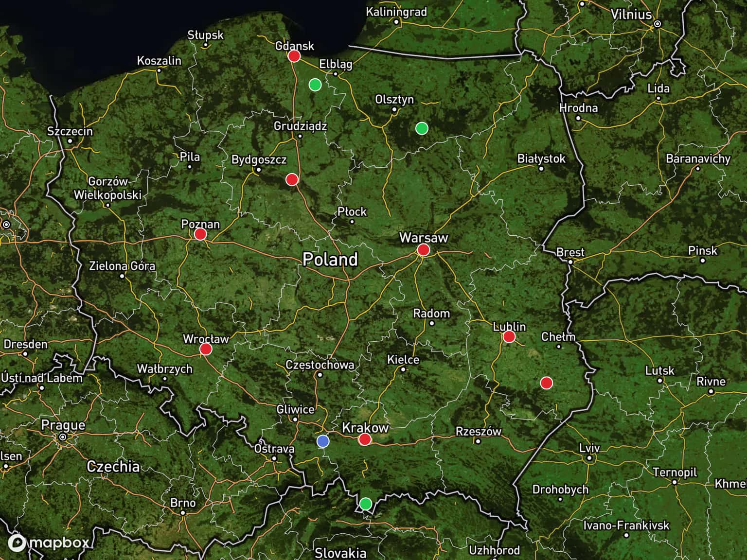Select the Szczecin city label
Image resolution: width=747 pixels, height=560 pixels.
[x=70, y=131]
